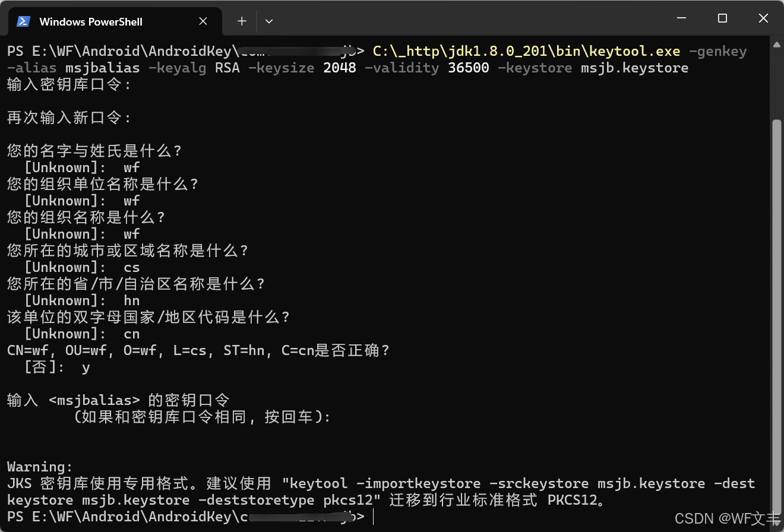This screenshot has width=784, height=532.
Task: Open the new-tab profile dropdown arrow
Action: point(269,21)
